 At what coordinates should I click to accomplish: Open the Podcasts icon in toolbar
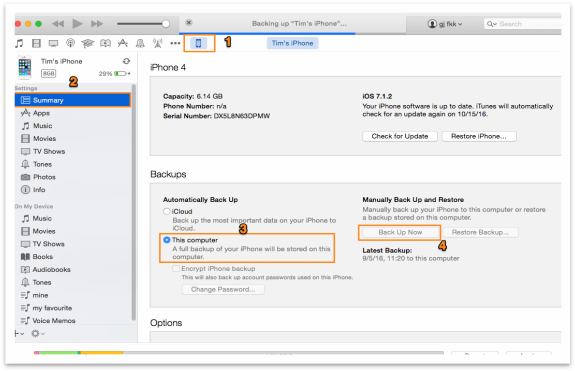[70, 43]
